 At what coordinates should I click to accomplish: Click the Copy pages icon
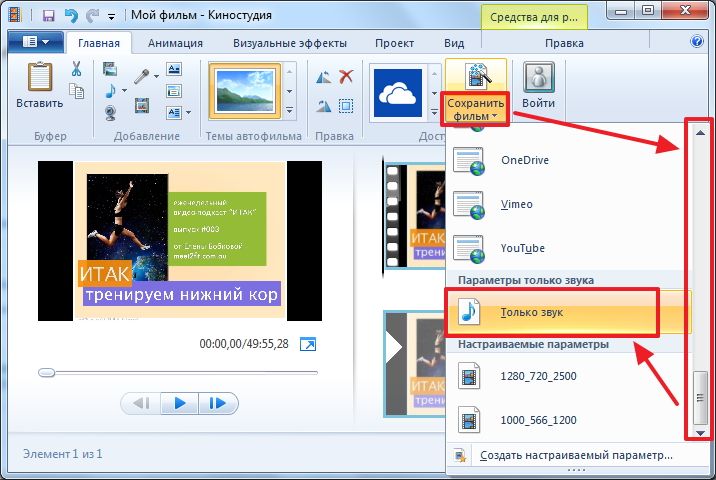(76, 91)
